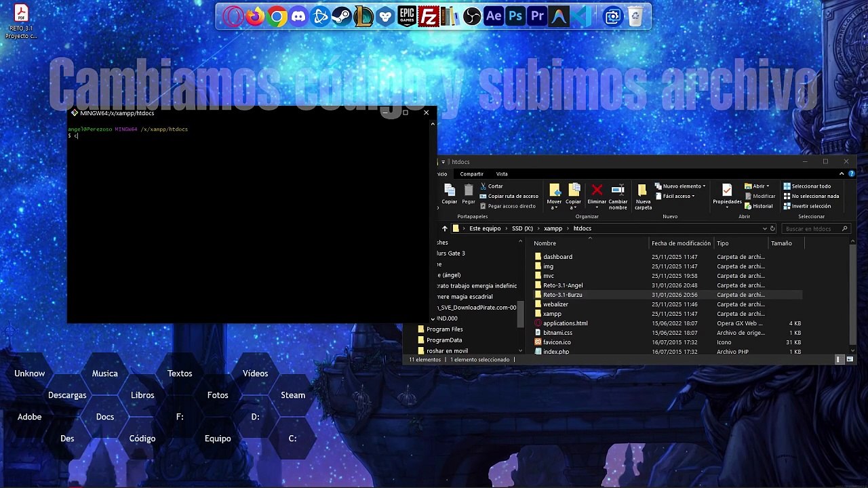The height and width of the screenshot is (488, 868).
Task: Expand the address bar history dropdown
Action: (x=764, y=229)
